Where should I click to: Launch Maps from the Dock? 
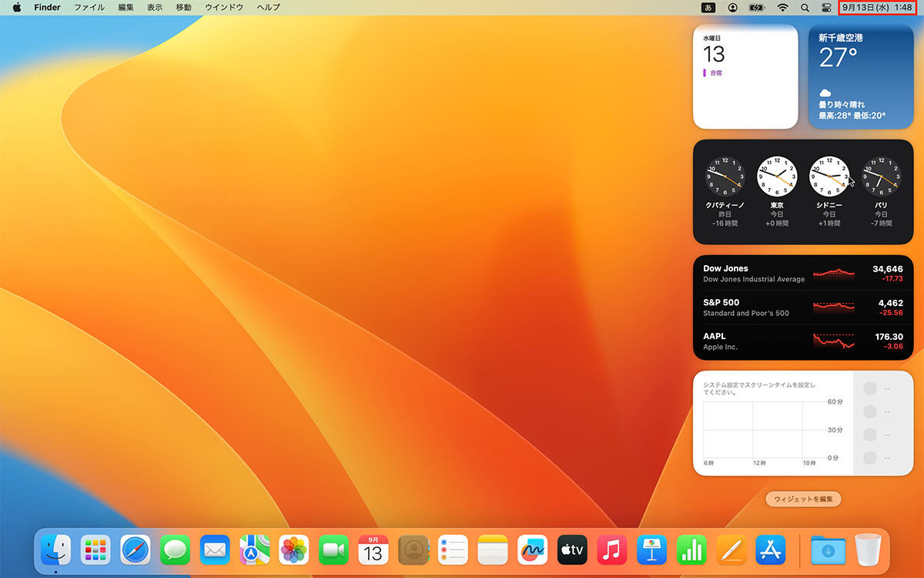[254, 550]
